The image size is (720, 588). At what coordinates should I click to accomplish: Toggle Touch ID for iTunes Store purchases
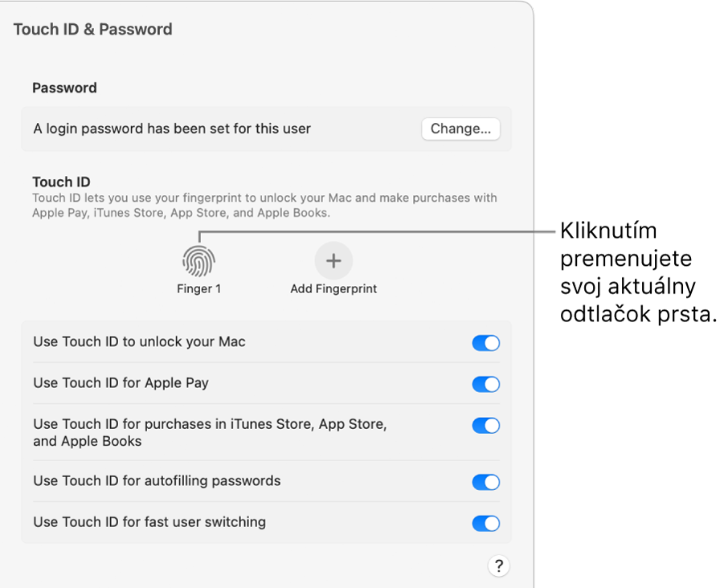(x=485, y=426)
